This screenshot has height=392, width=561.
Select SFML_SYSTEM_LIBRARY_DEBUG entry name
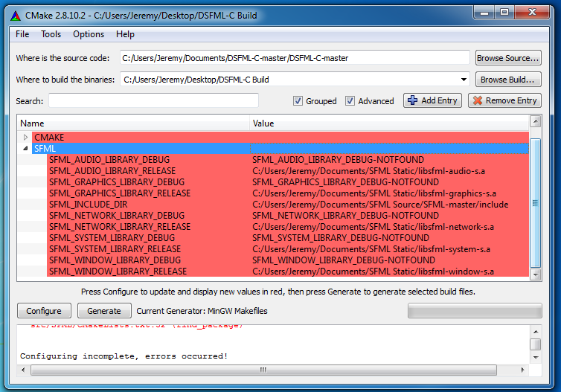click(x=112, y=237)
